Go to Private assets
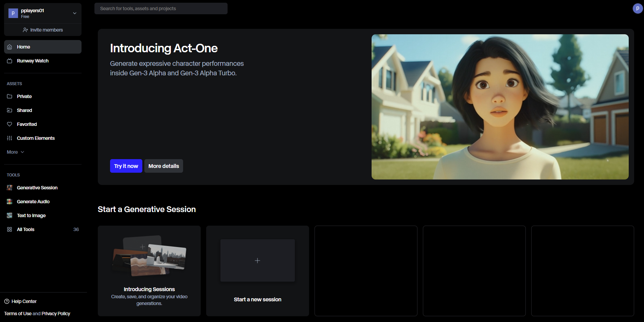 pos(43,96)
